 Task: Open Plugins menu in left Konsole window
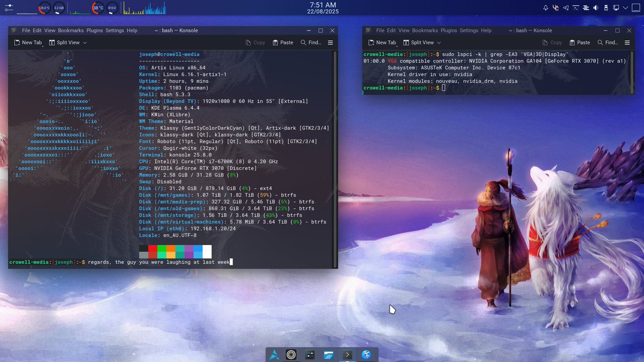(x=94, y=31)
